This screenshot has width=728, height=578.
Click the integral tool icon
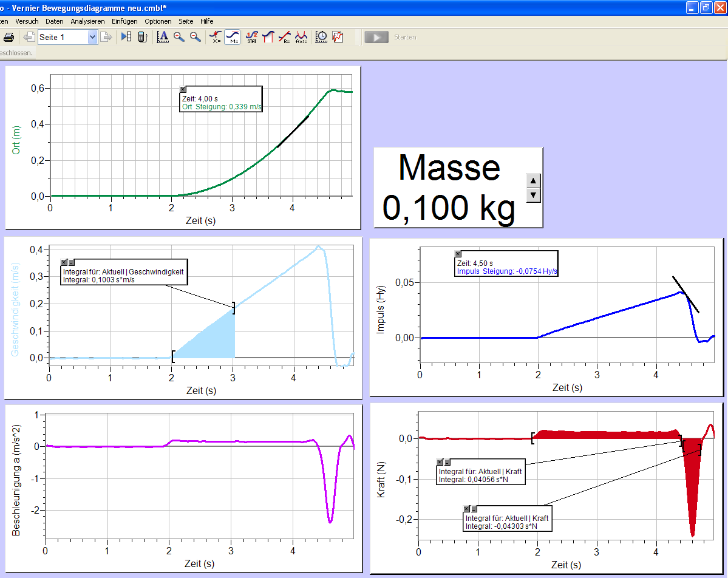tap(268, 37)
